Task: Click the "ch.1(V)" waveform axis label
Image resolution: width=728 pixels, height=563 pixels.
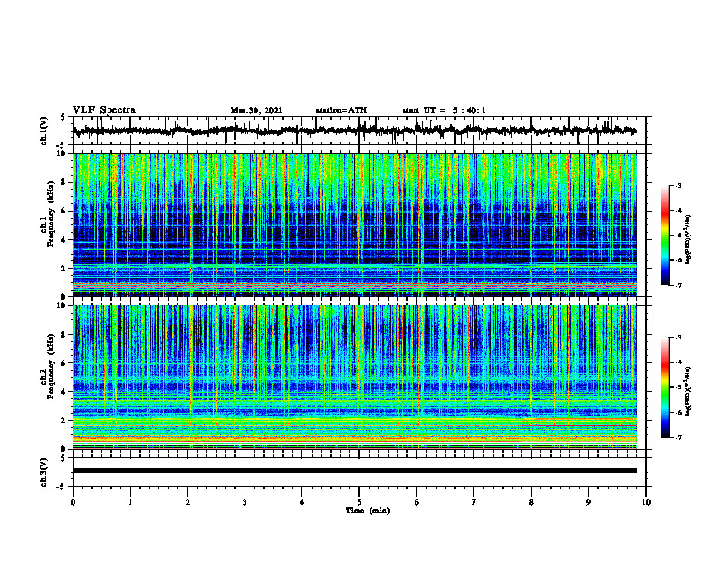Action: pyautogui.click(x=44, y=131)
